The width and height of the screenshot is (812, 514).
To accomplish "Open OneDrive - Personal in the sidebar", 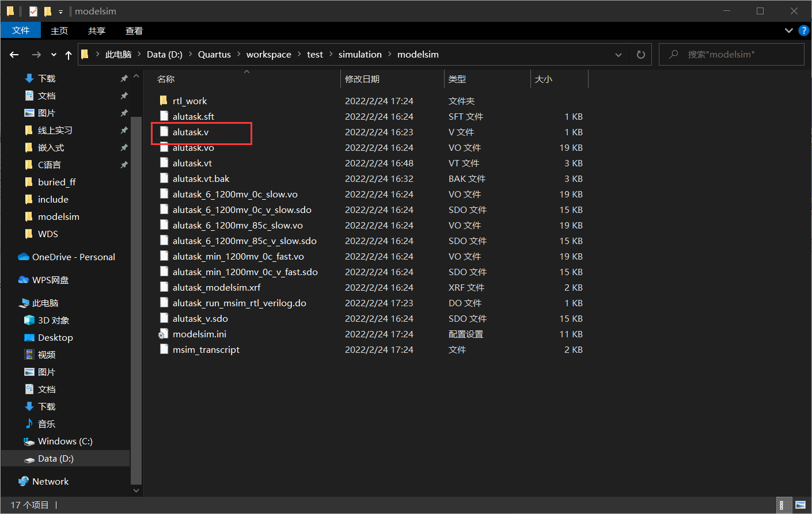I will [x=69, y=257].
